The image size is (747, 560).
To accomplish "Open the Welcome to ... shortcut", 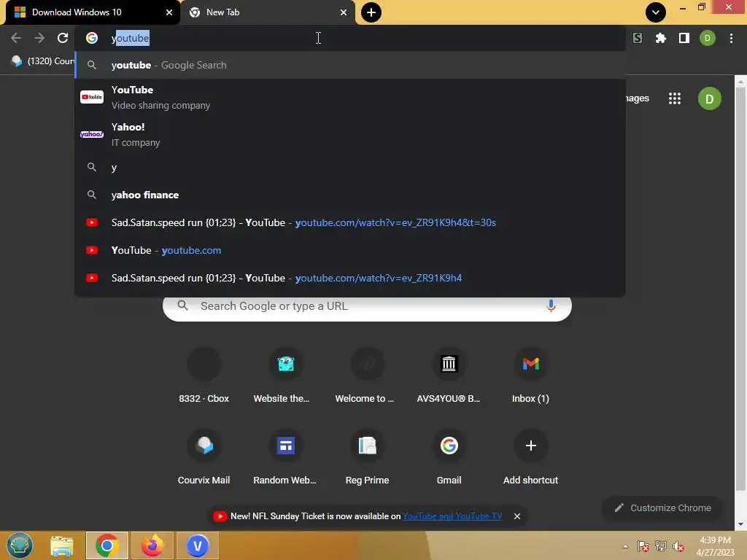I will click(367, 376).
